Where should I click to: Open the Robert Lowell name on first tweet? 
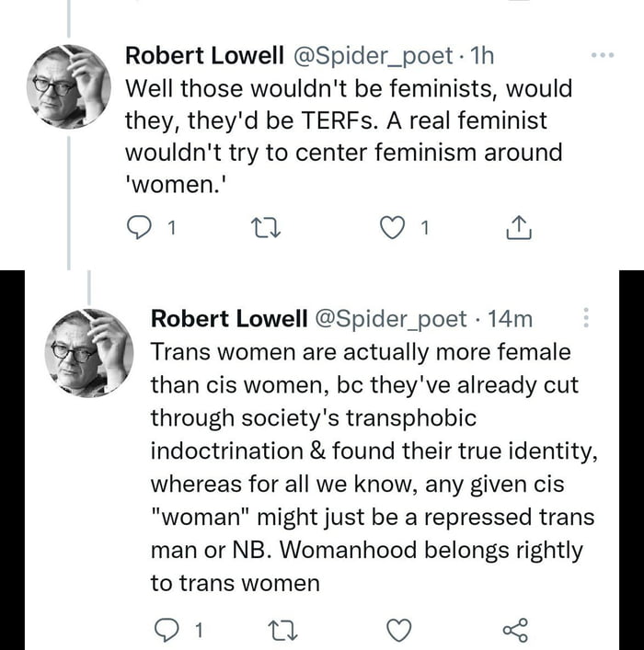pos(204,56)
